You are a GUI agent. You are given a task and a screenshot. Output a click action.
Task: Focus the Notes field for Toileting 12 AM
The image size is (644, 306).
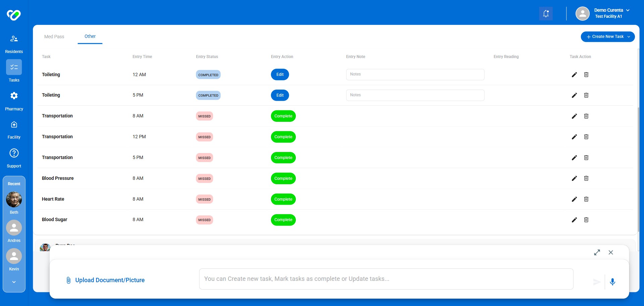(x=415, y=74)
